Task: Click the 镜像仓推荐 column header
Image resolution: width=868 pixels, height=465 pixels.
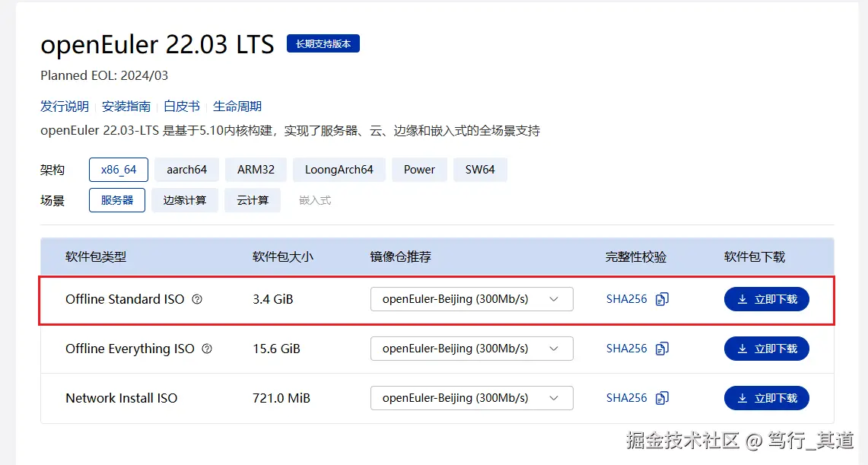Action: point(400,257)
